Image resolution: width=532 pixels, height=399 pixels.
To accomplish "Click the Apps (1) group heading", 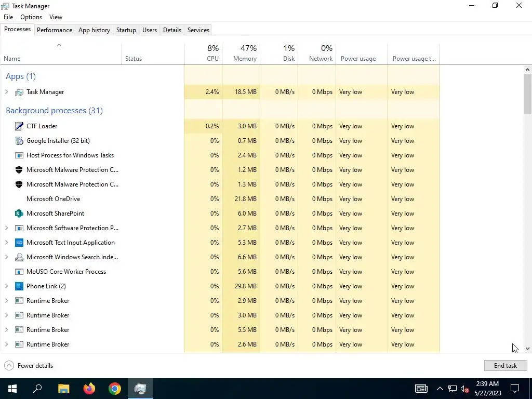I will coord(21,76).
